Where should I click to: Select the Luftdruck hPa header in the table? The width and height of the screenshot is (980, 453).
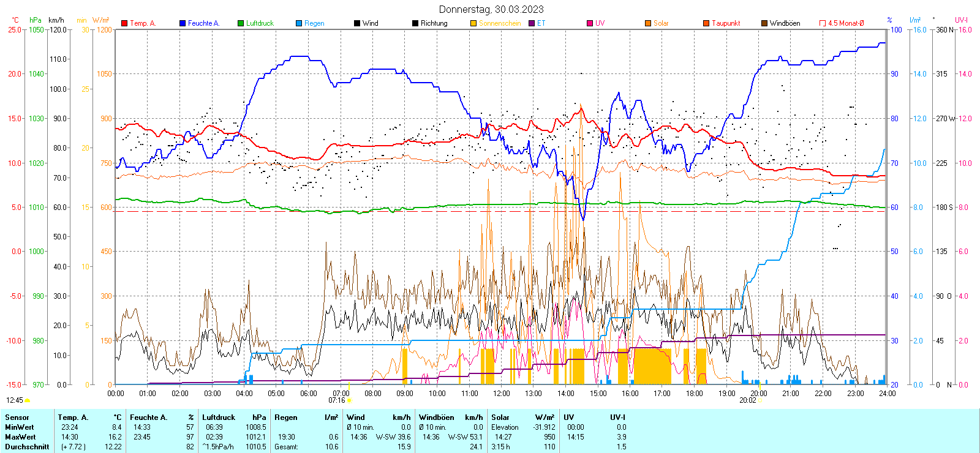coord(234,417)
